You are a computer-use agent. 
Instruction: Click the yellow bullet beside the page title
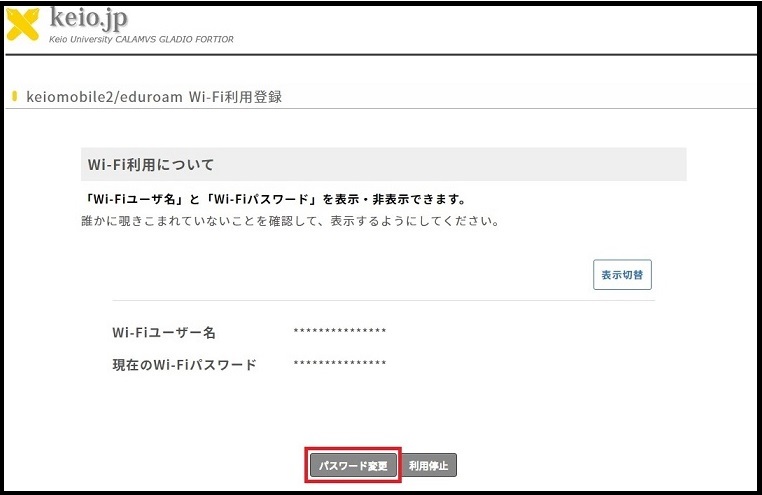point(14,97)
